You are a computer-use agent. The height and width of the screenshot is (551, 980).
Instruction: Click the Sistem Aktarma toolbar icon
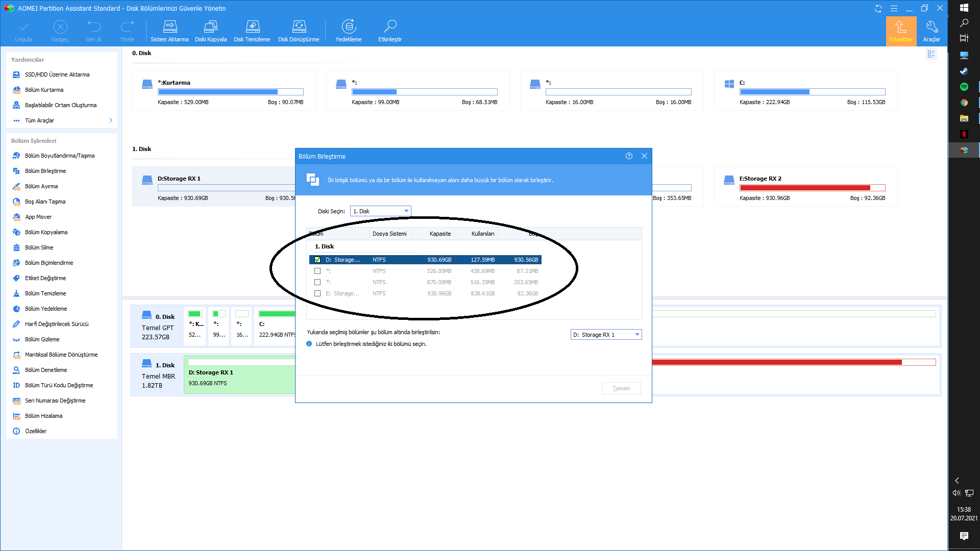(169, 27)
